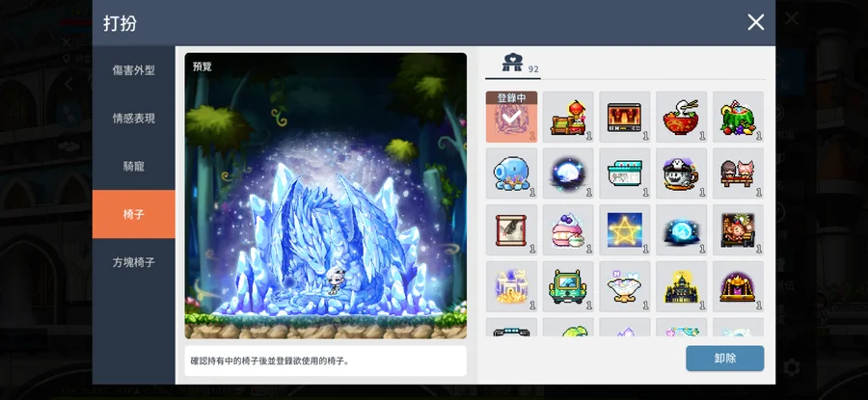Viewport: 868px width, 400px height.
Task: Pick the macaron dessert chair
Action: point(568,230)
